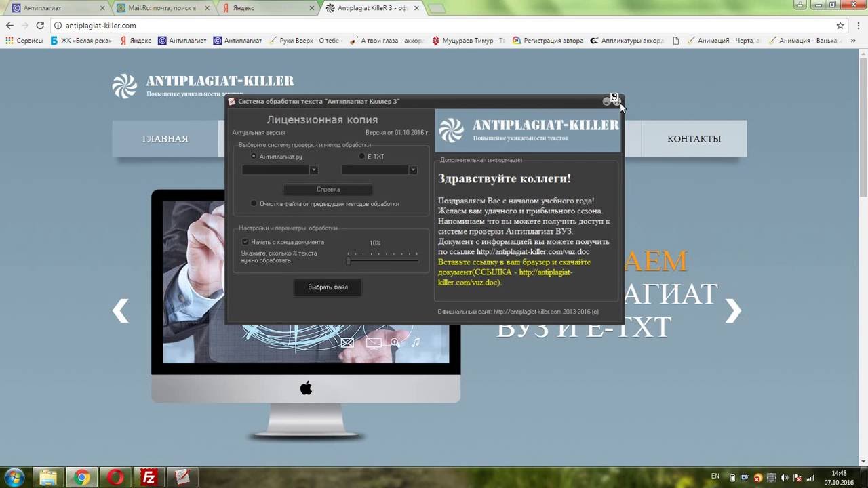This screenshot has height=488, width=868.
Task: Click the browser back arrow
Action: [9, 25]
